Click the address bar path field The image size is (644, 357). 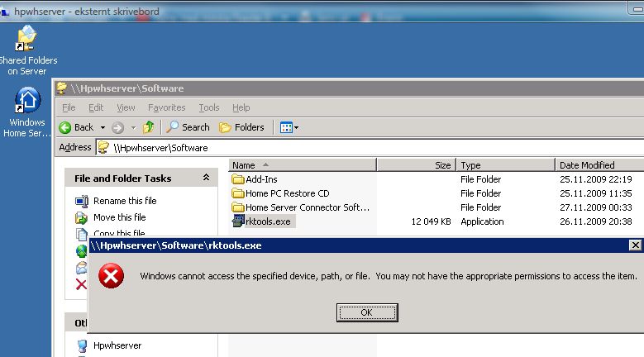(370, 148)
